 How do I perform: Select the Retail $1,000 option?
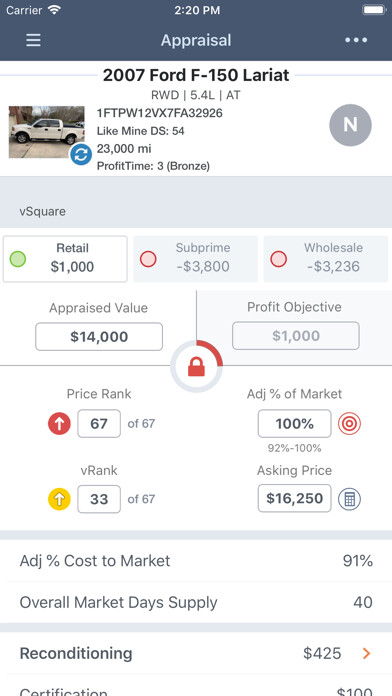click(65, 259)
